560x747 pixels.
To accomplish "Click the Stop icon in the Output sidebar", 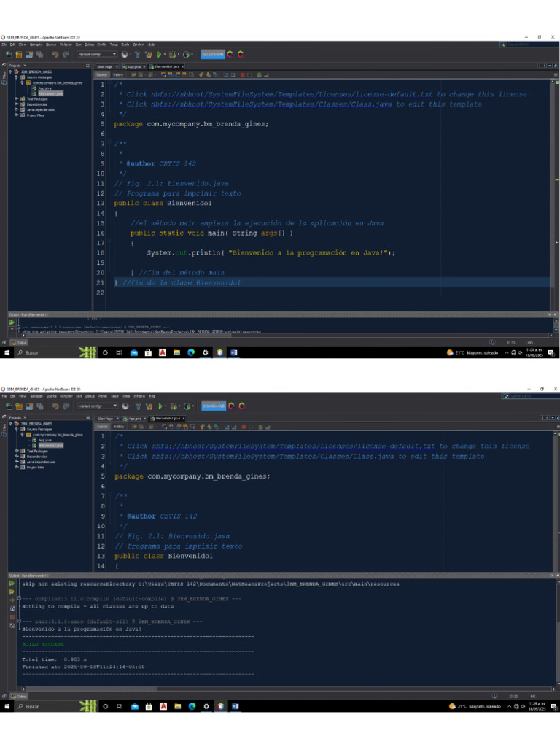I will [x=11, y=618].
